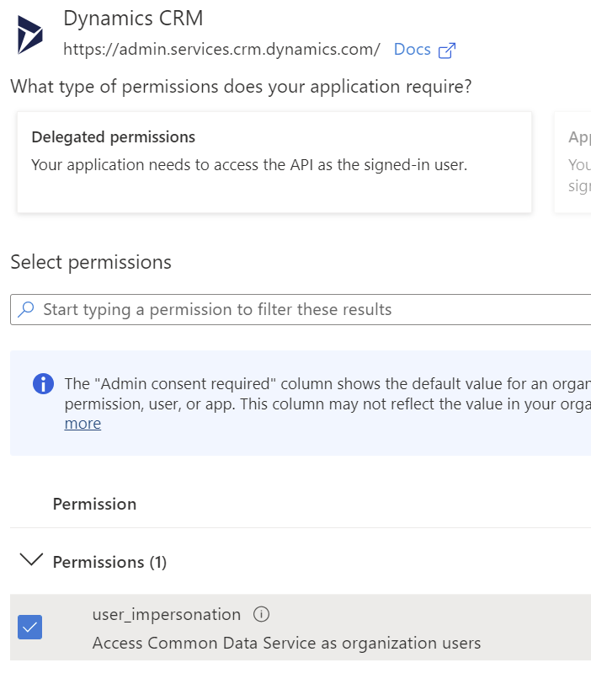Viewport: 591px width, 700px height.
Task: Click the admin.services.crm.dynamics.com URL text
Action: click(x=222, y=49)
